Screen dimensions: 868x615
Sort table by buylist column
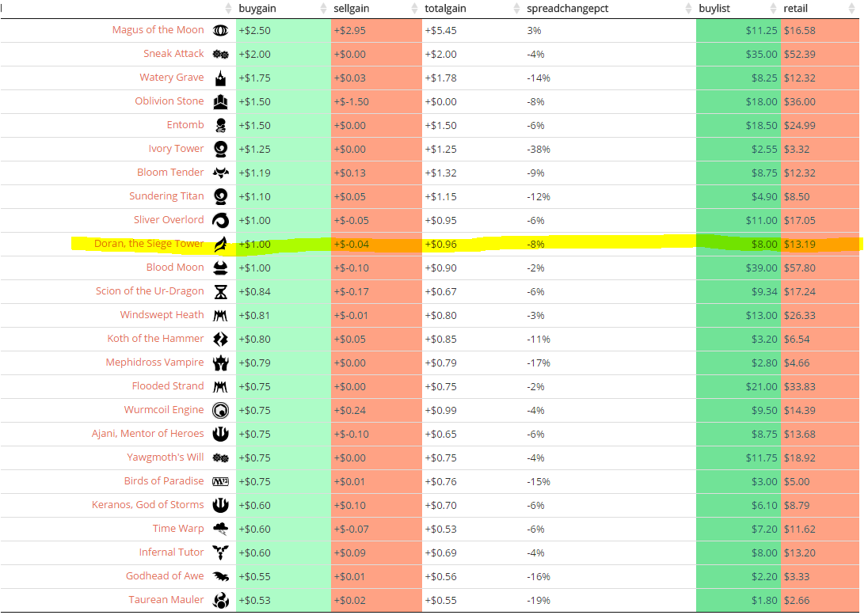pyautogui.click(x=714, y=9)
